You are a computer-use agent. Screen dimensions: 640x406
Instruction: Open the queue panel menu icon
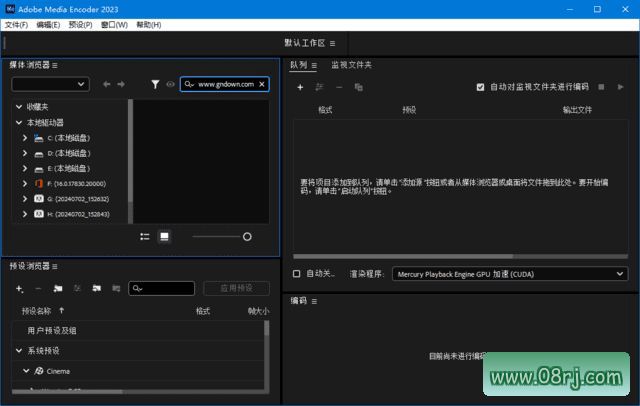314,65
